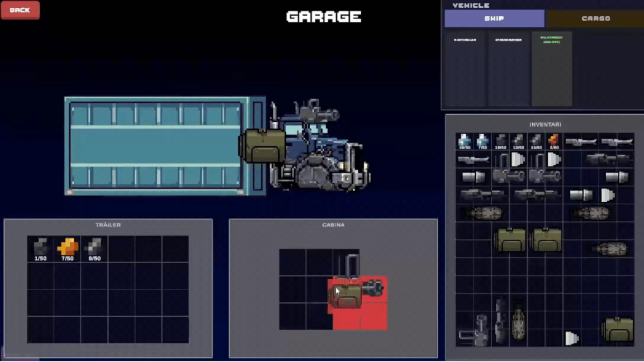Switch to the Ship tab
The height and width of the screenshot is (362, 644).
click(x=494, y=18)
